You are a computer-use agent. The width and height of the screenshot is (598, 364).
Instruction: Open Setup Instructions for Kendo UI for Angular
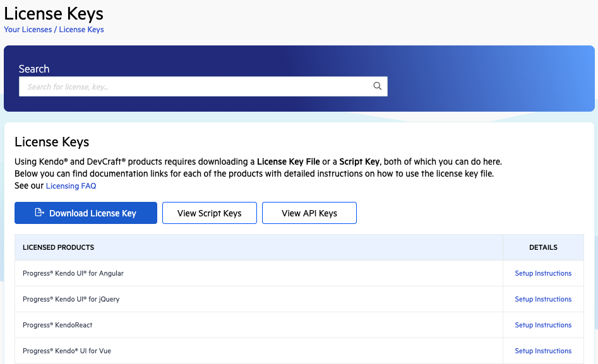543,273
